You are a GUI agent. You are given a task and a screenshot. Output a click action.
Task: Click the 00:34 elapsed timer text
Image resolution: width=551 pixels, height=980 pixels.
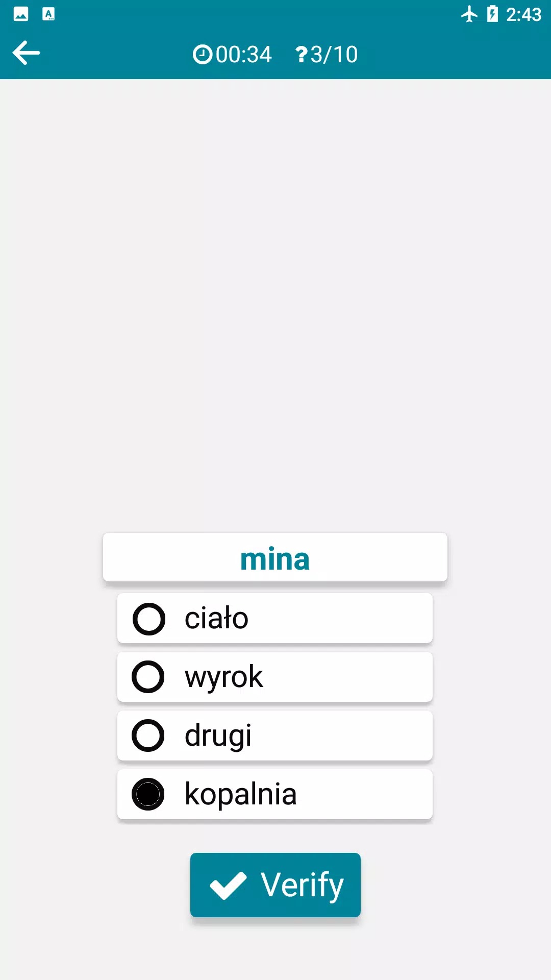pos(243,55)
